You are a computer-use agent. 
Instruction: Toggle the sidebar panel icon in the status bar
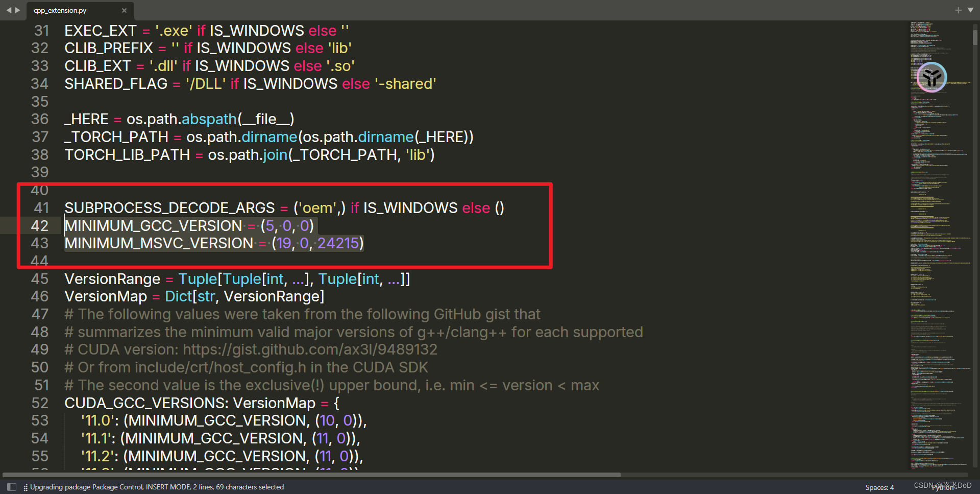(x=11, y=487)
